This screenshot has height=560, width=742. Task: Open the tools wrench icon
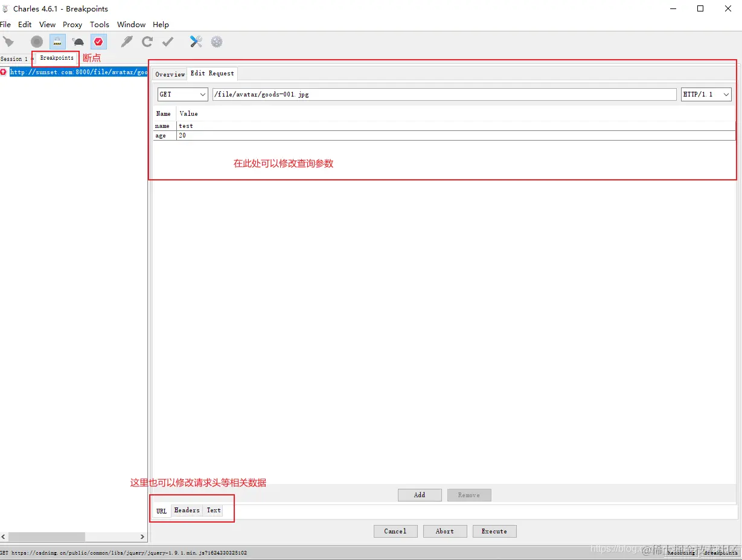(196, 42)
